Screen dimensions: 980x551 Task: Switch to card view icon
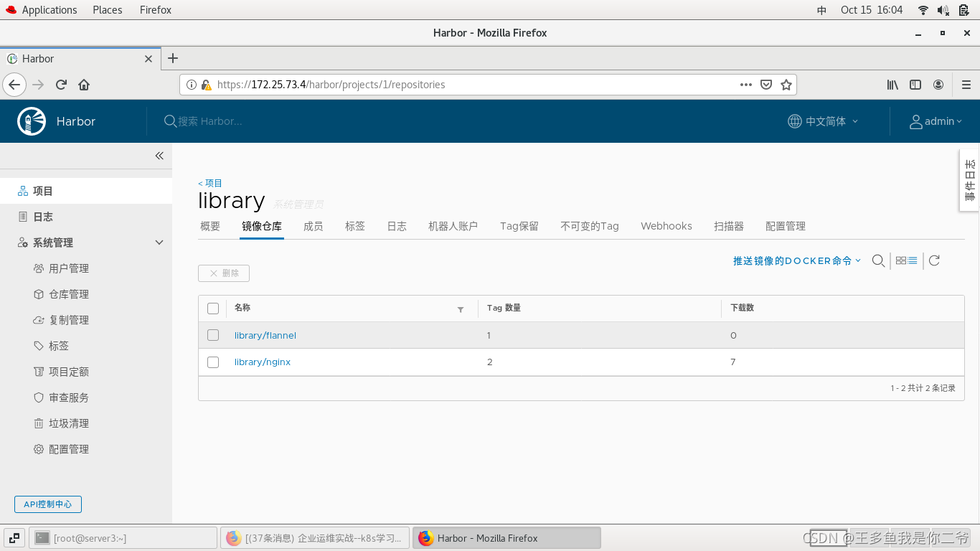click(x=901, y=260)
